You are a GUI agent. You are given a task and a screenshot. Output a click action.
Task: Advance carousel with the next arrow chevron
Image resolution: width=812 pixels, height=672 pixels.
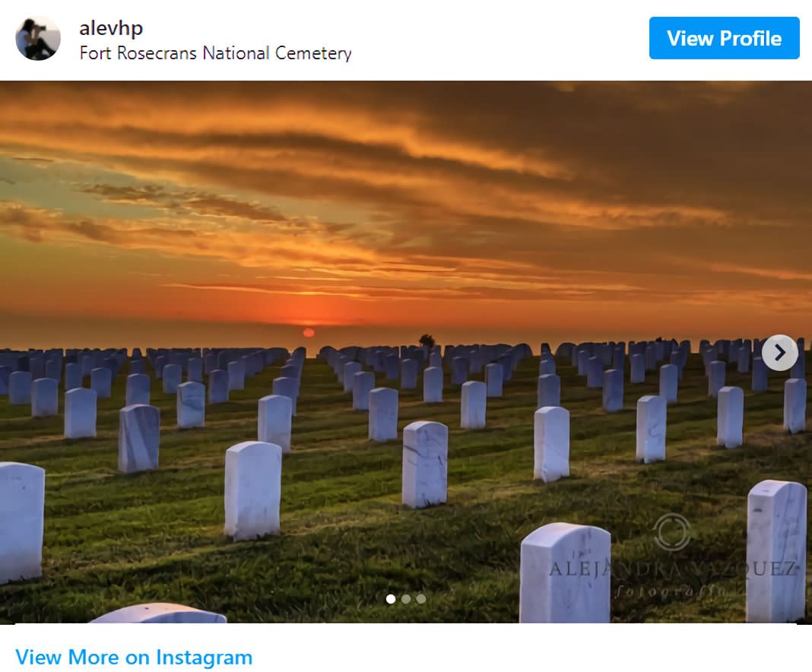pyautogui.click(x=779, y=353)
